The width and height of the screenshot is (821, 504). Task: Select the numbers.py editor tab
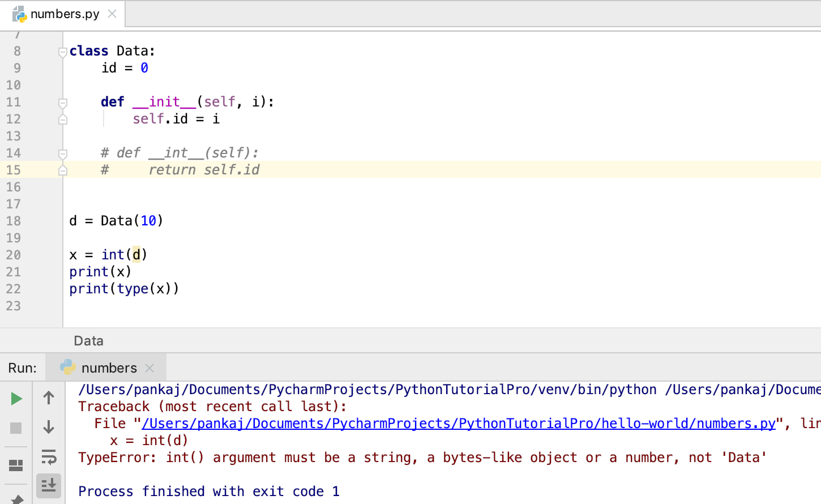click(64, 14)
